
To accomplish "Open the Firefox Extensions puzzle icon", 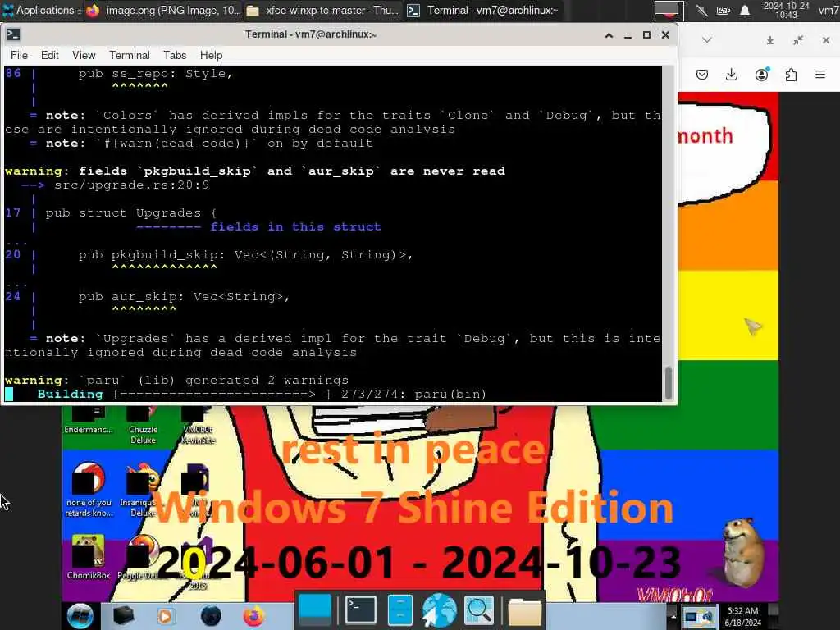I will click(x=792, y=75).
